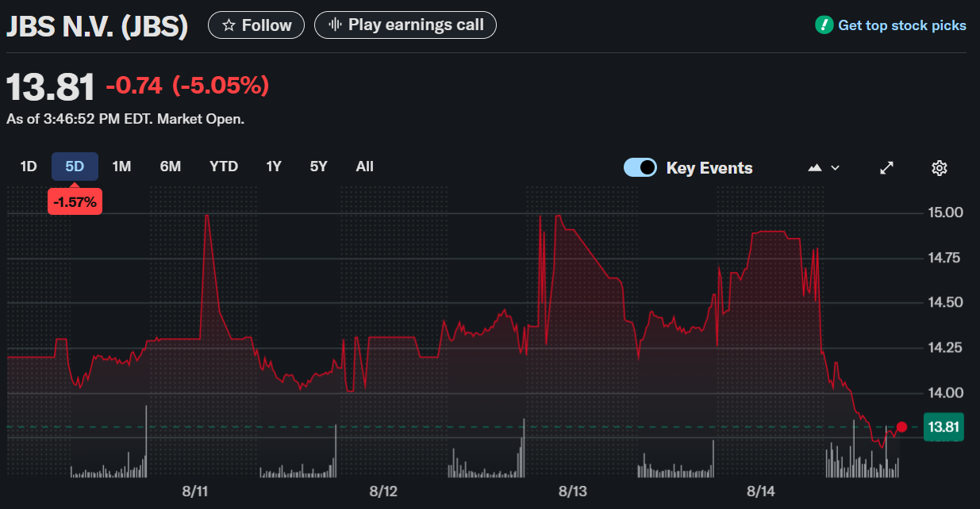Show the YTD range
980x509 pixels.
[224, 166]
